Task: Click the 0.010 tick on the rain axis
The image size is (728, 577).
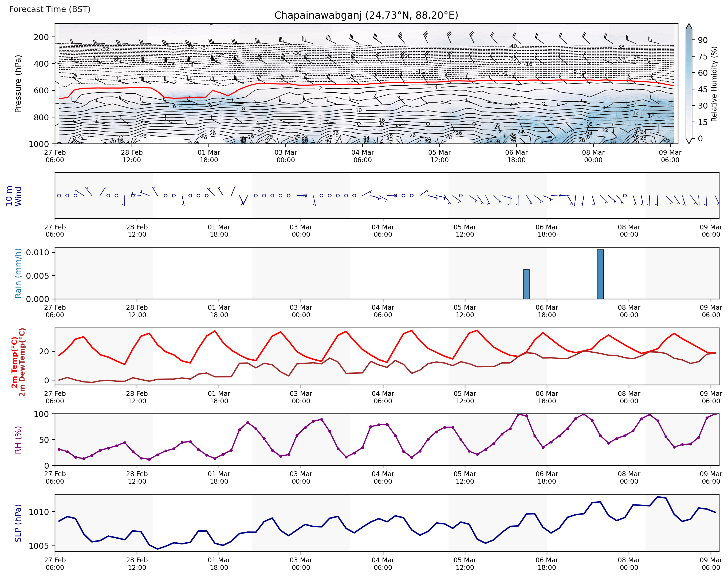Action: (x=37, y=252)
